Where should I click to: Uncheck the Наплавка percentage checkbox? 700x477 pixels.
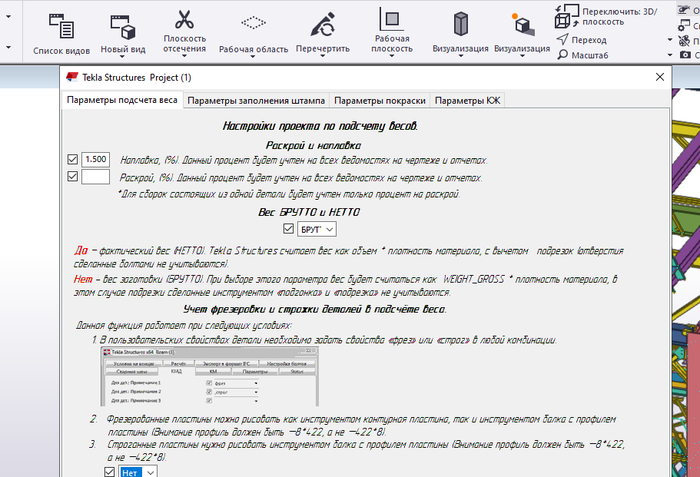[x=72, y=159]
